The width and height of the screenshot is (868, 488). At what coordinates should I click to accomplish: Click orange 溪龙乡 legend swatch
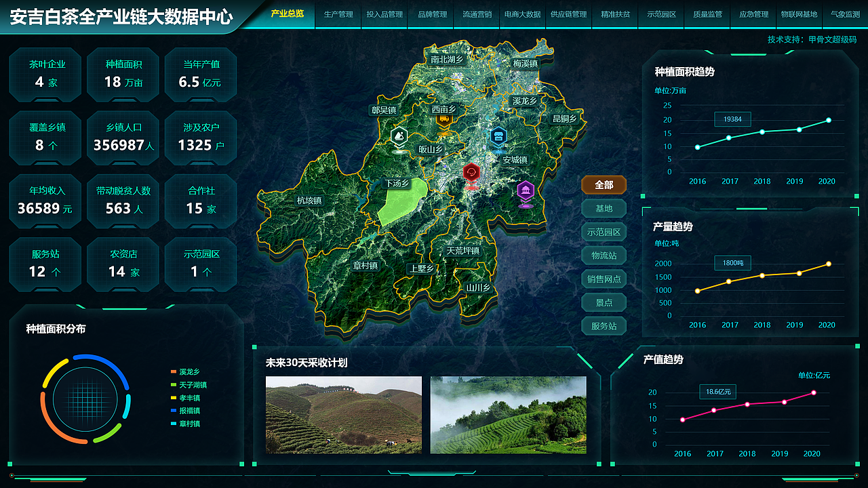174,371
